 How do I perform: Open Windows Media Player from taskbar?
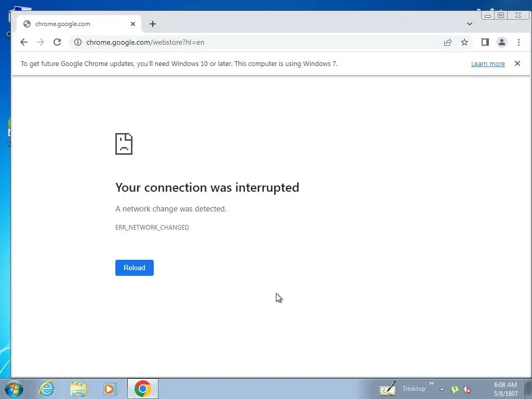[x=110, y=389]
